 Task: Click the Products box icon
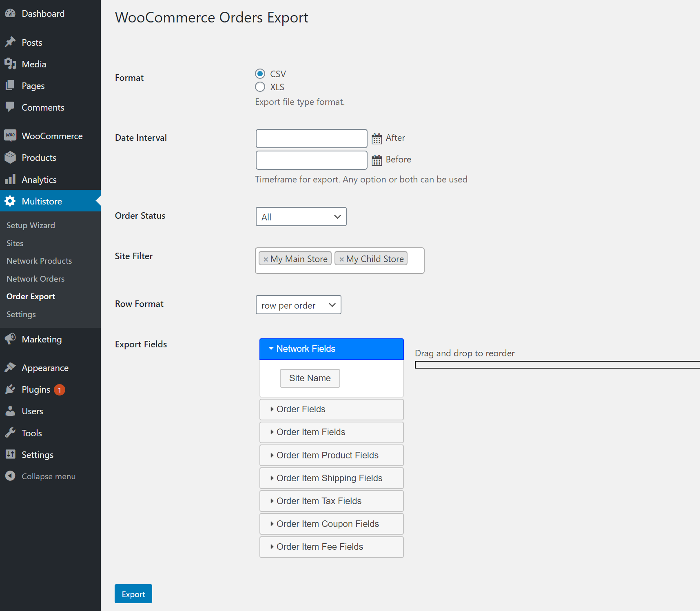click(x=10, y=158)
